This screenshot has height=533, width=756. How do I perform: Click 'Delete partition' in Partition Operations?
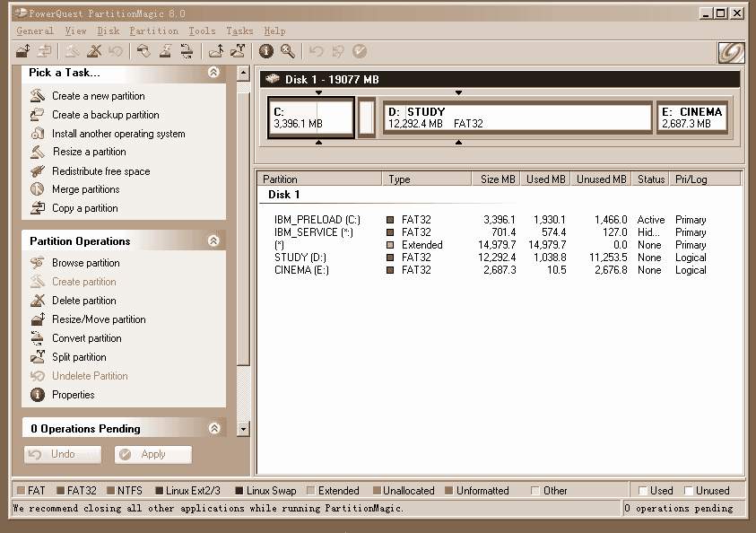[84, 300]
